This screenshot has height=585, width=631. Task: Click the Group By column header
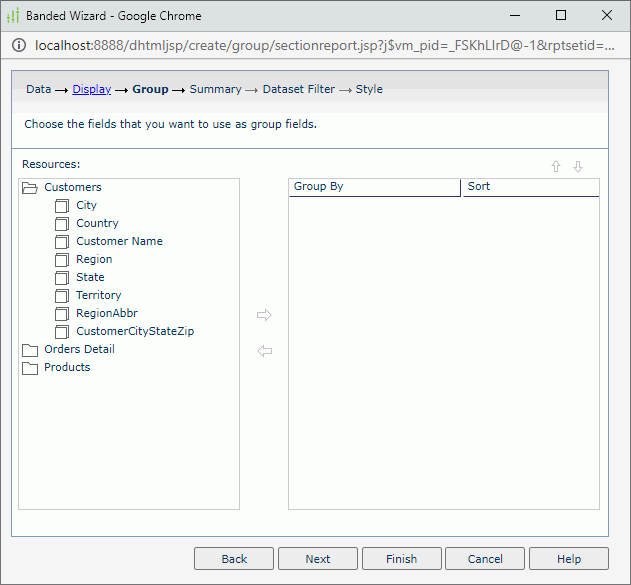click(x=374, y=187)
